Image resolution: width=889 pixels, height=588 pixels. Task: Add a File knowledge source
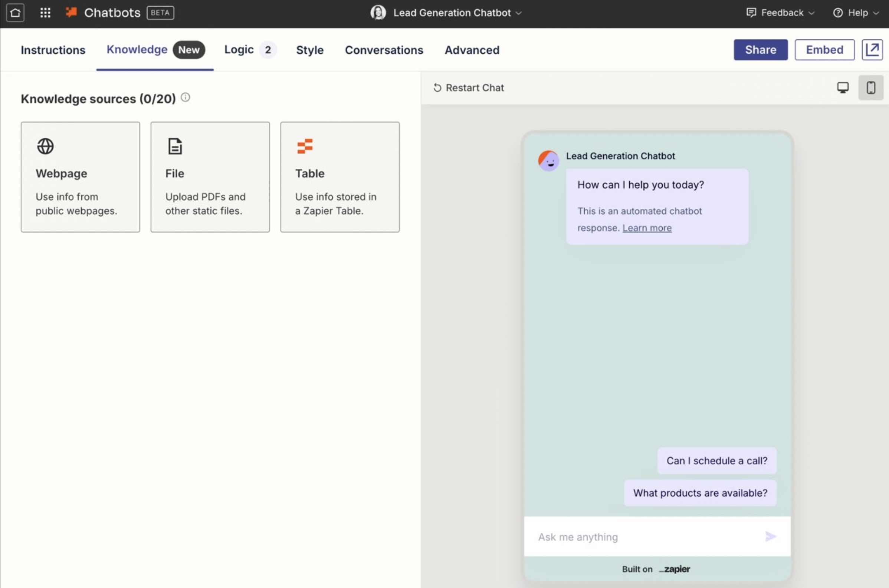[210, 176]
